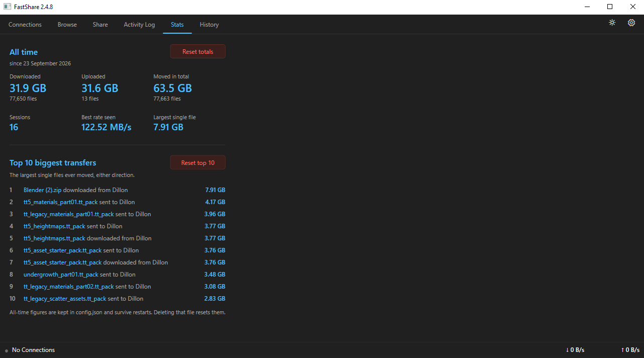This screenshot has height=358, width=644.
Task: Click the config.json all-time figures note
Action: (x=118, y=312)
